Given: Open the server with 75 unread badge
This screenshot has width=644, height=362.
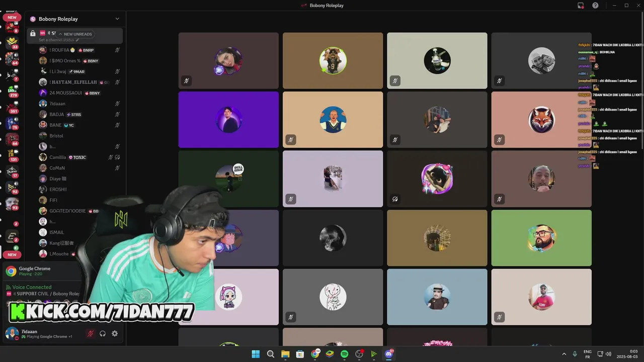Looking at the screenshot, I should [x=12, y=123].
